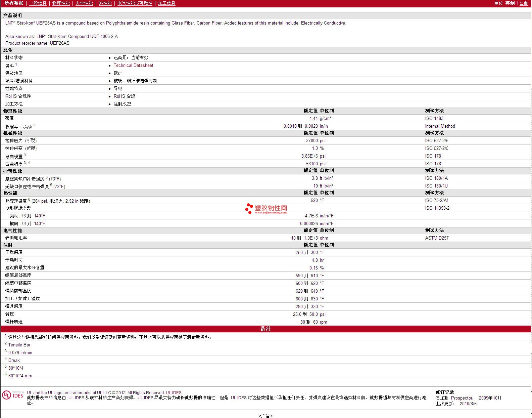Click the tensile stress value 37000

312,140
